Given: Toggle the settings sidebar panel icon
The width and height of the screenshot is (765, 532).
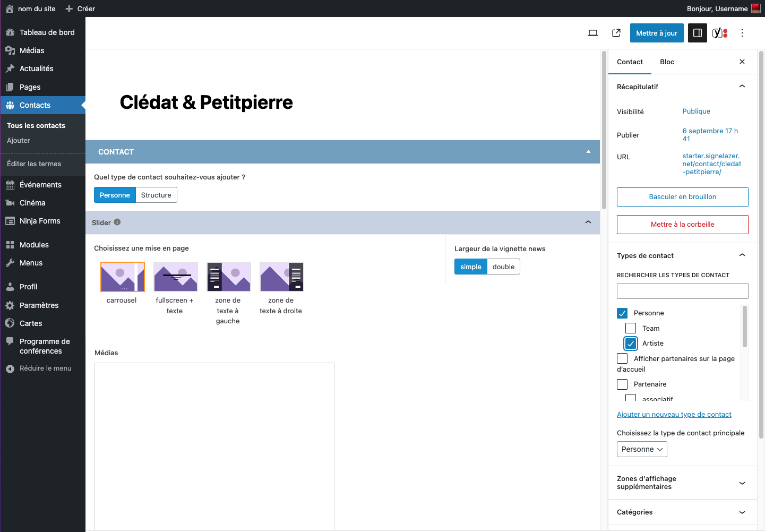Looking at the screenshot, I should (x=698, y=33).
